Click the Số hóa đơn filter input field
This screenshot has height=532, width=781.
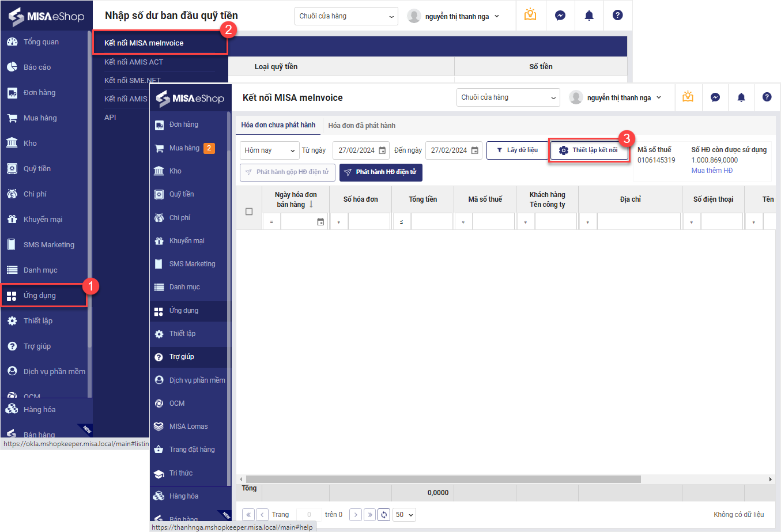[x=369, y=222]
